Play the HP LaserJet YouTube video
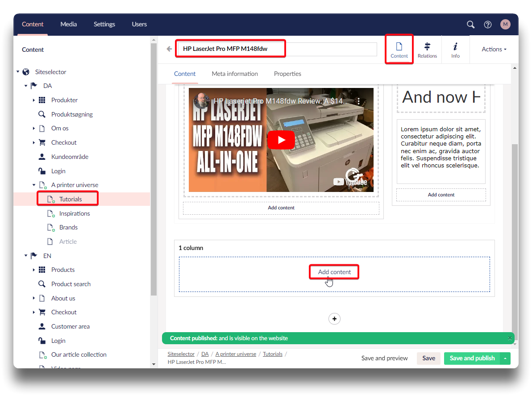This screenshot has width=532, height=396. point(281,140)
